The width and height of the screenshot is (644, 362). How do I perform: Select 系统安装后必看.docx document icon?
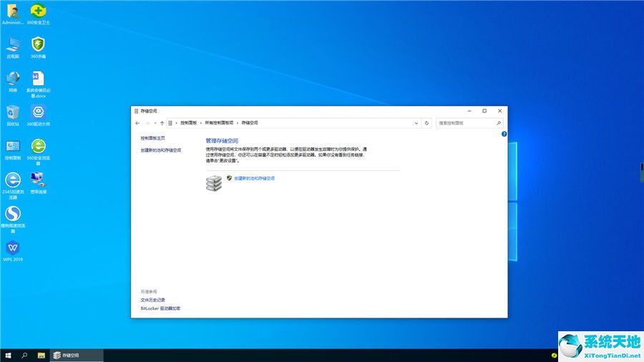38,79
